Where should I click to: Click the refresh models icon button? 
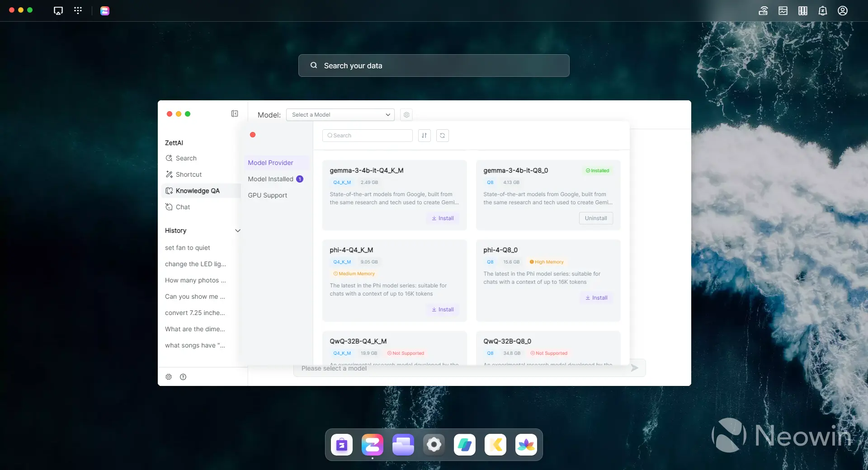(442, 136)
